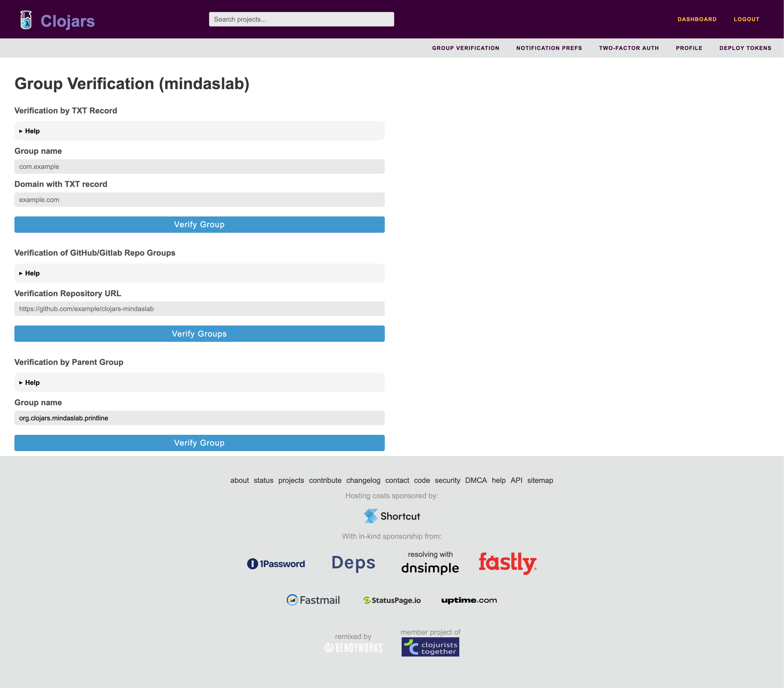Click the Deps sponsor logo
Viewport: 784px width, 688px height.
[x=353, y=563]
